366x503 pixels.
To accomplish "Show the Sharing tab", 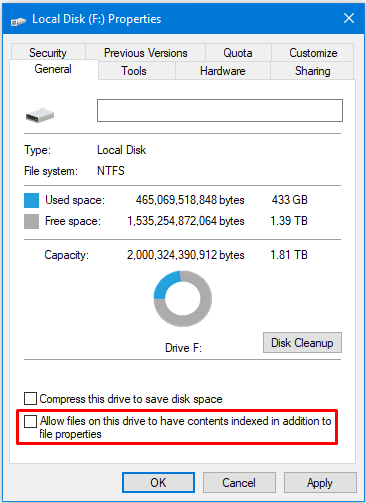I will pos(313,71).
